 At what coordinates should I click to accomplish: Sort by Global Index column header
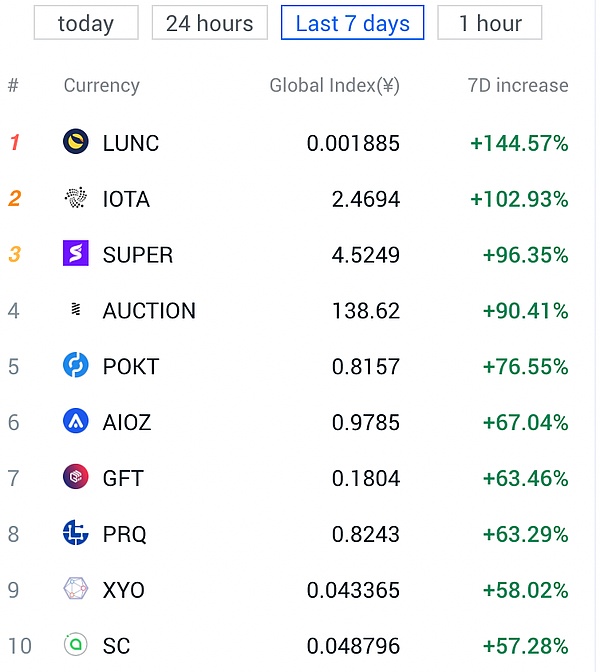point(334,86)
